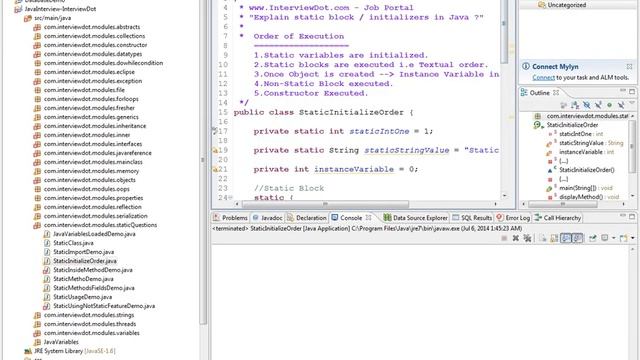The image size is (640, 360).
Task: Click the JRE System Library icon
Action: coord(28,351)
